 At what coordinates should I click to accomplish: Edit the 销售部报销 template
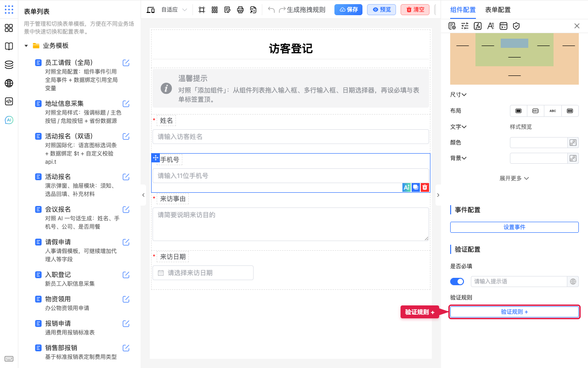pos(126,348)
